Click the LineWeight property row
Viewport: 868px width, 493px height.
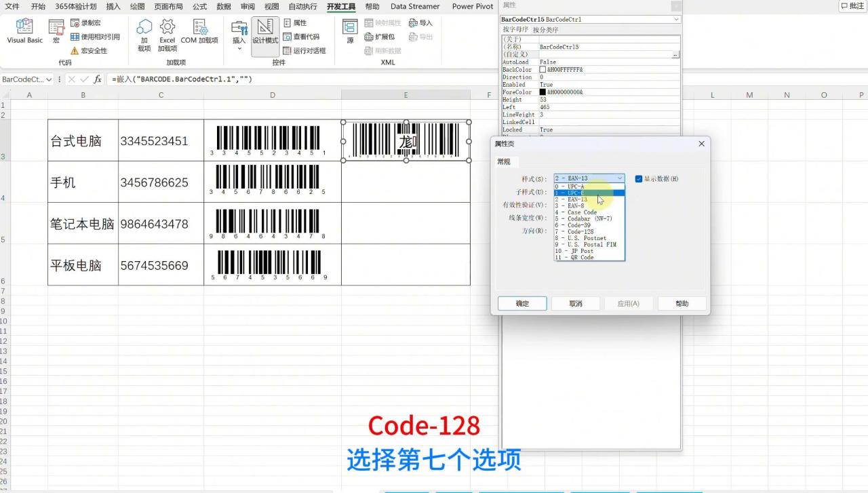[x=591, y=115]
